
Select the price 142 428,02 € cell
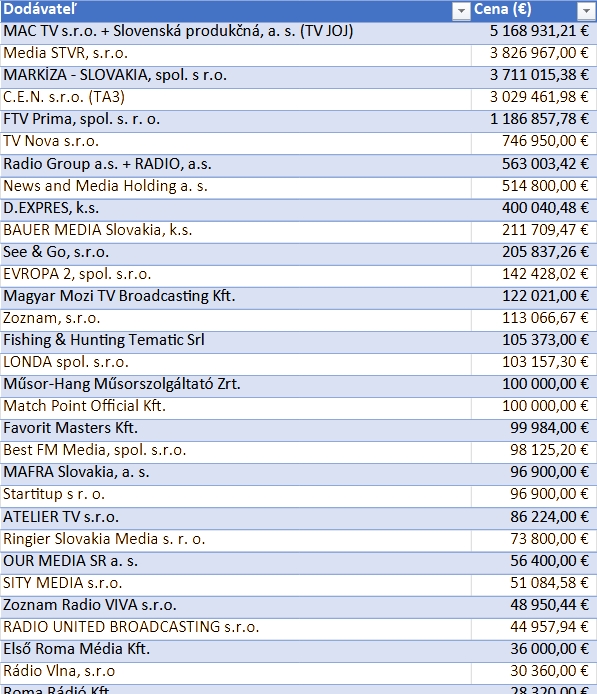pyautogui.click(x=534, y=276)
